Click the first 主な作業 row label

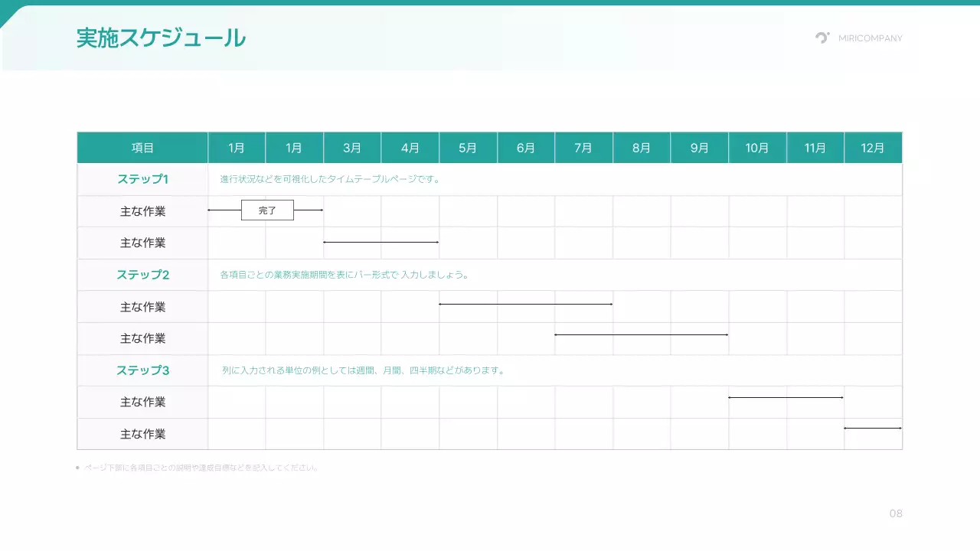click(x=142, y=211)
